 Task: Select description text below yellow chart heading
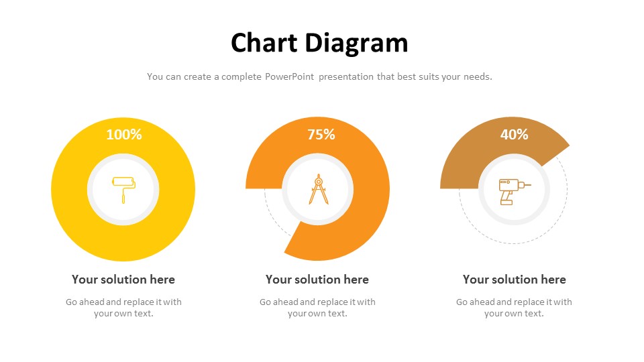123,308
